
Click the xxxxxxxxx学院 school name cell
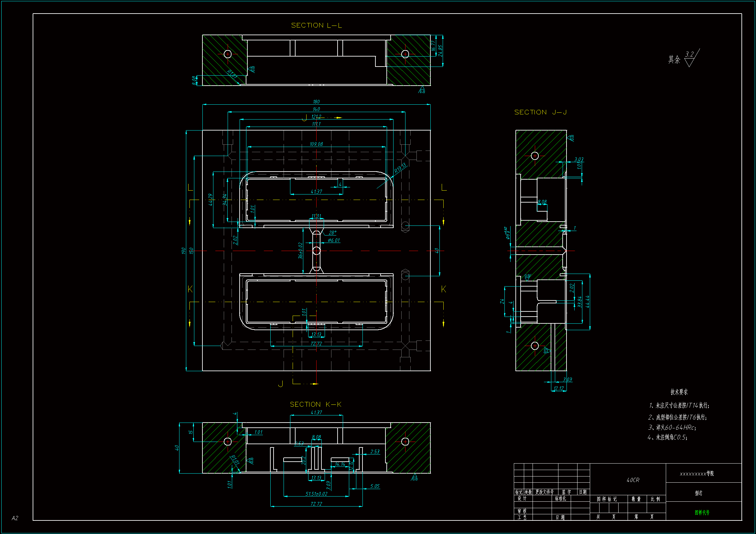point(697,474)
